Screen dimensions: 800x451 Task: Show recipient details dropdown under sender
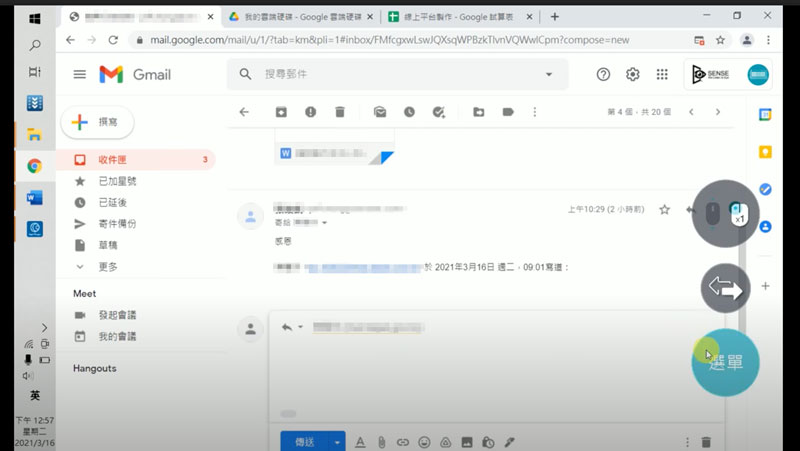(x=324, y=223)
